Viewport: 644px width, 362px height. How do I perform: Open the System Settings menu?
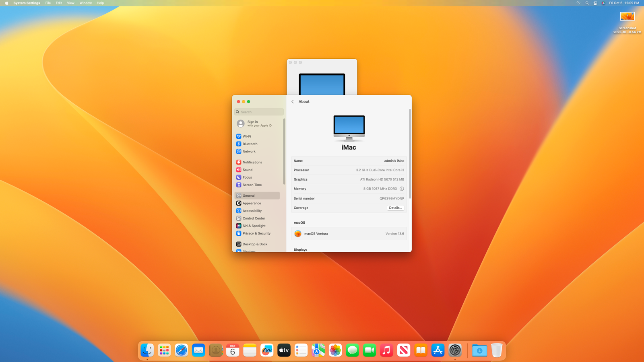point(27,3)
